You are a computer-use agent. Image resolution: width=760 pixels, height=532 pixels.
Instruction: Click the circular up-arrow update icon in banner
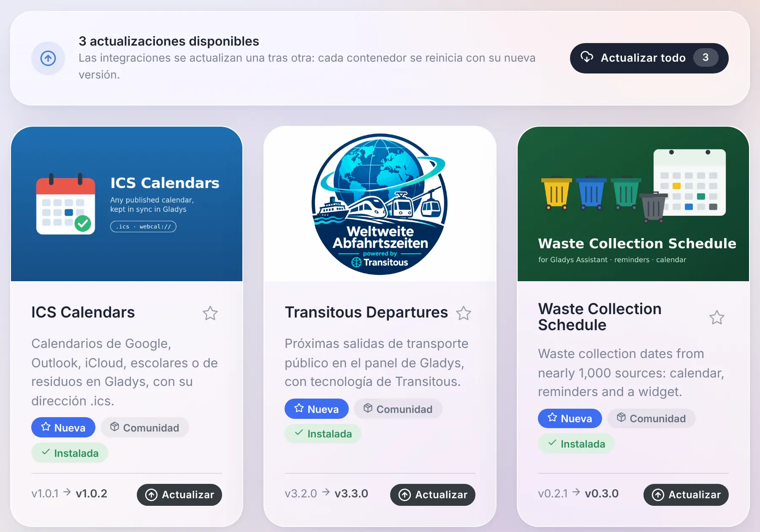[x=48, y=58]
